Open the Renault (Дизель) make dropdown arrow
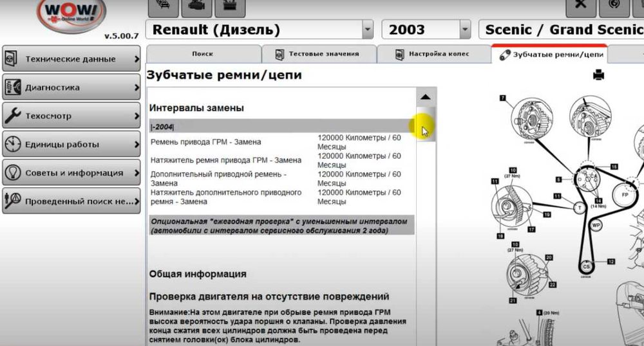Image resolution: width=644 pixels, height=346 pixels. (x=368, y=30)
